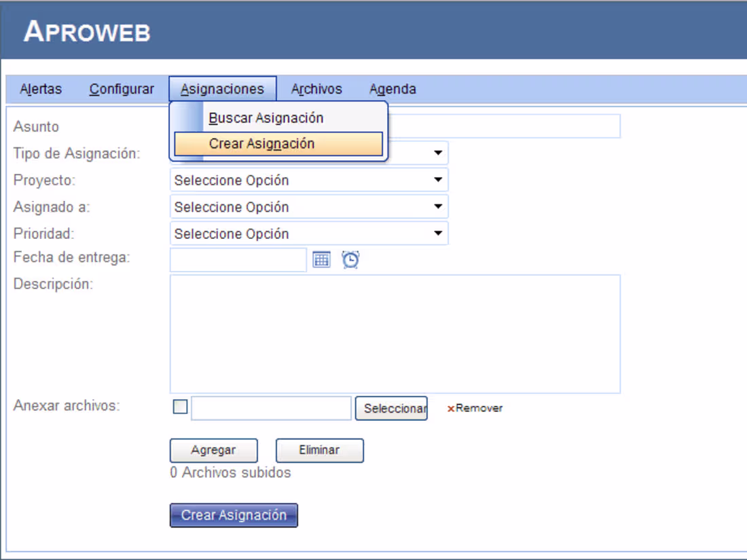Screen dimensions: 747x560
Task: Click the Crear Asignación submit button
Action: 233,515
